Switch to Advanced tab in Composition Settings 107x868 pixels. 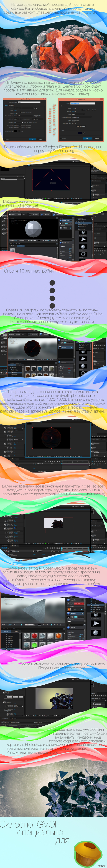pos(11,105)
